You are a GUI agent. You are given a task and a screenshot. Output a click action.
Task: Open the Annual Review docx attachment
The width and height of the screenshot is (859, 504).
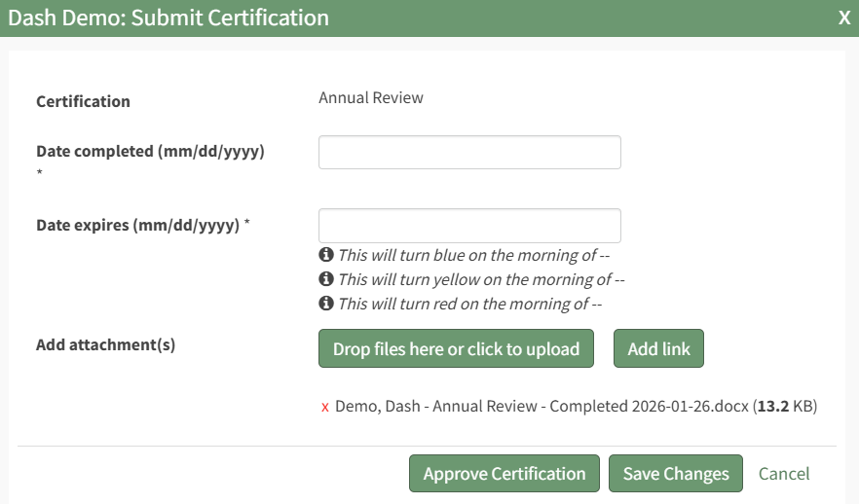(x=542, y=406)
